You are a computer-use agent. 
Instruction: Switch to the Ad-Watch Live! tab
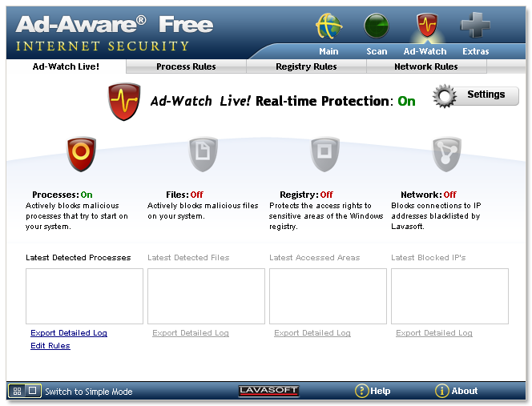(66, 66)
